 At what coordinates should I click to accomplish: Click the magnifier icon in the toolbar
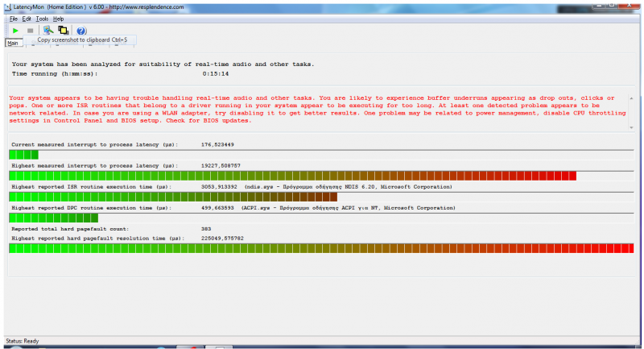click(48, 30)
